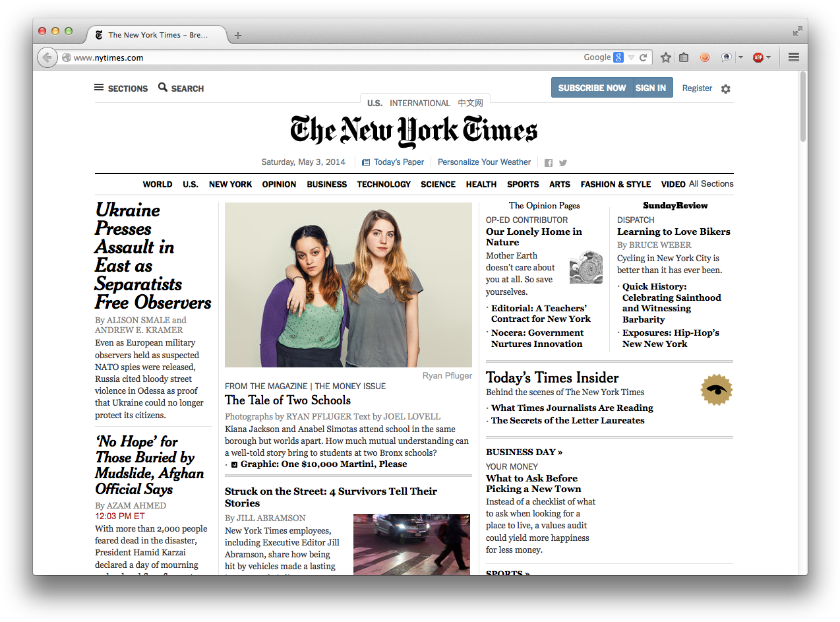840x622 pixels.
Task: Click the Today's Paper newspaper icon
Action: [x=366, y=162]
